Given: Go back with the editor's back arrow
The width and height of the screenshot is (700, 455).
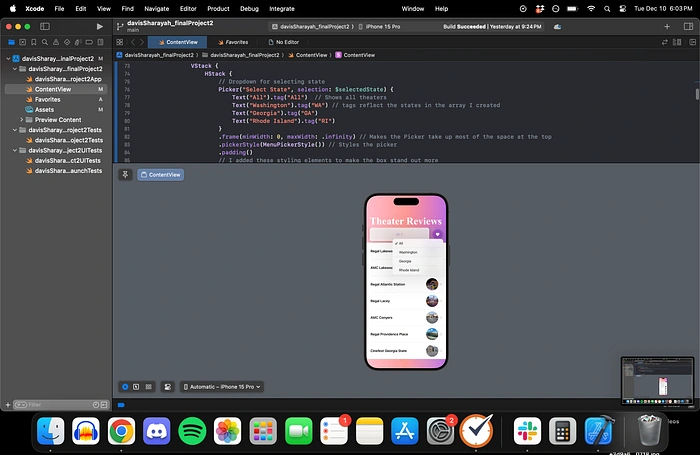Looking at the screenshot, I should click(135, 42).
